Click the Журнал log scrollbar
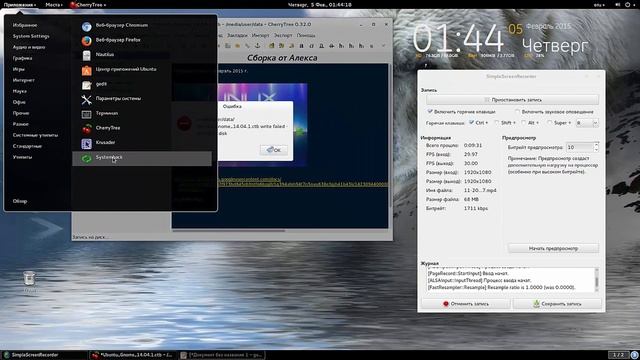640x360 pixels. (597, 280)
